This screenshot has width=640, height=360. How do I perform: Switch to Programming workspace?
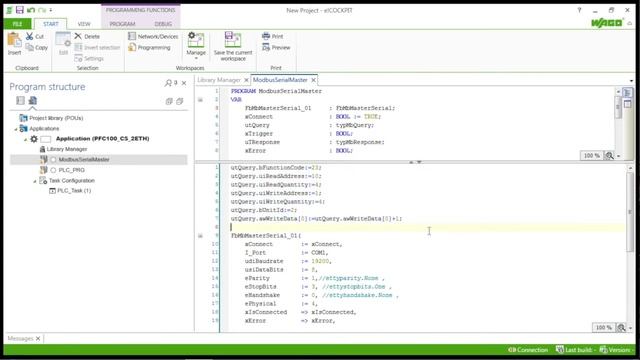tap(149, 47)
